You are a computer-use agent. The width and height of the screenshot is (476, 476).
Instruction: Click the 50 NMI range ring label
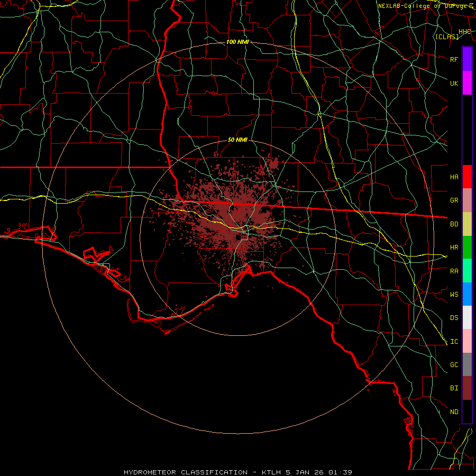[237, 140]
